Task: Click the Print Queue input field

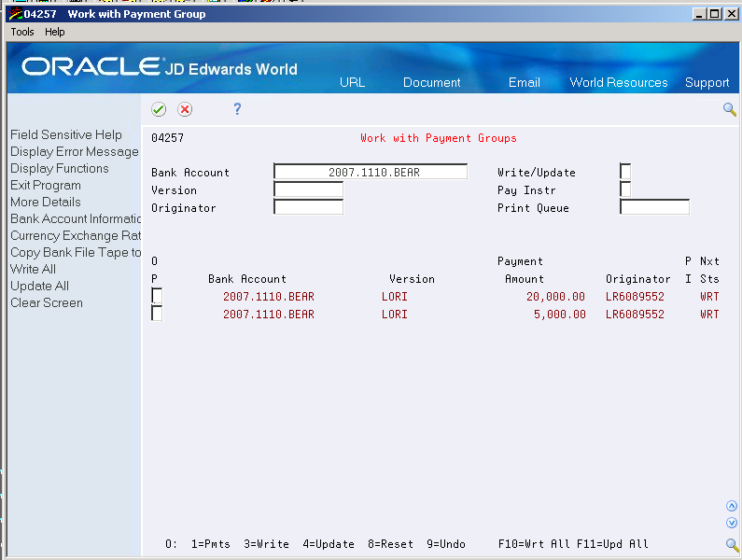Action: click(655, 207)
